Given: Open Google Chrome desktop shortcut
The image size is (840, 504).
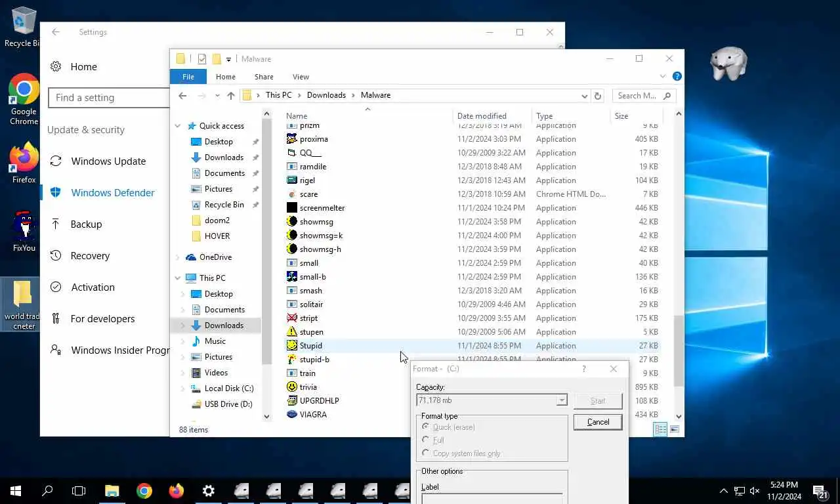Looking at the screenshot, I should click(24, 99).
